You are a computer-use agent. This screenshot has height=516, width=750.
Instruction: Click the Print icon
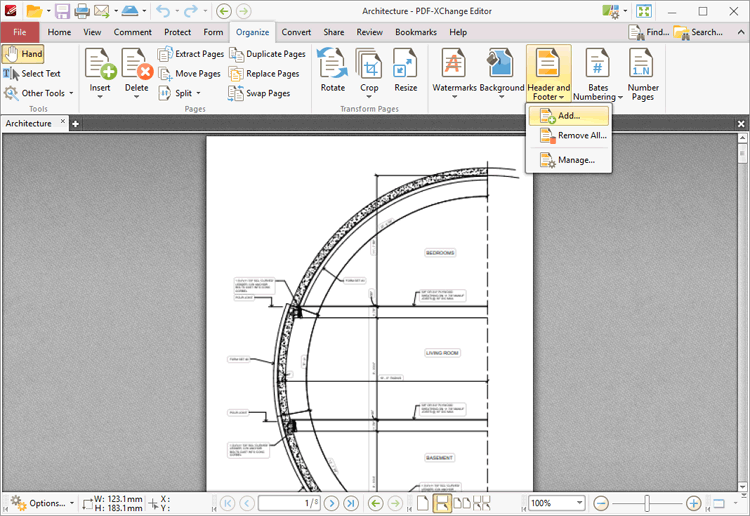[82, 11]
